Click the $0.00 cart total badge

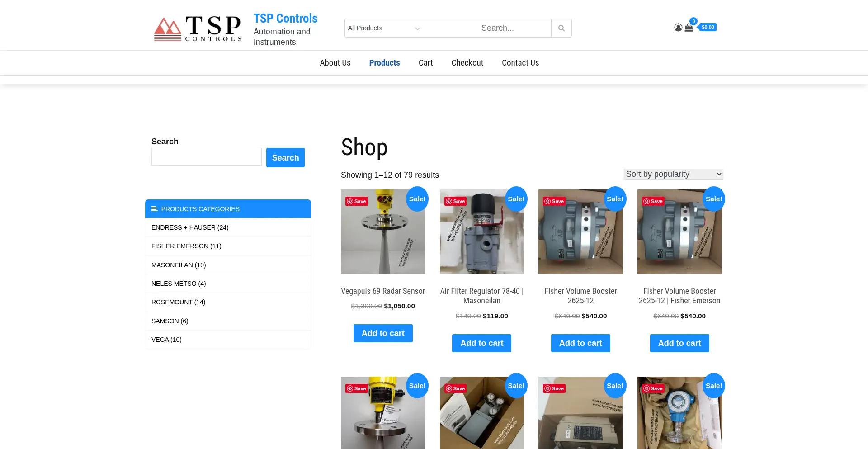pos(708,28)
